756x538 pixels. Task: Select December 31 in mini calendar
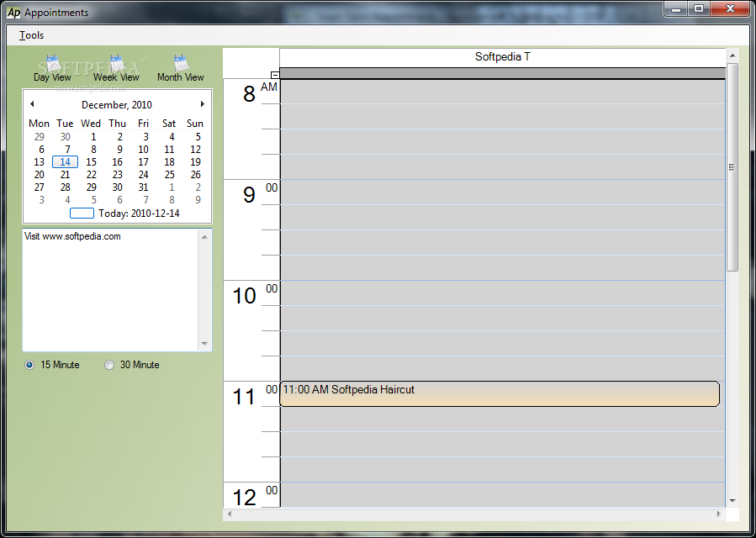(x=143, y=187)
